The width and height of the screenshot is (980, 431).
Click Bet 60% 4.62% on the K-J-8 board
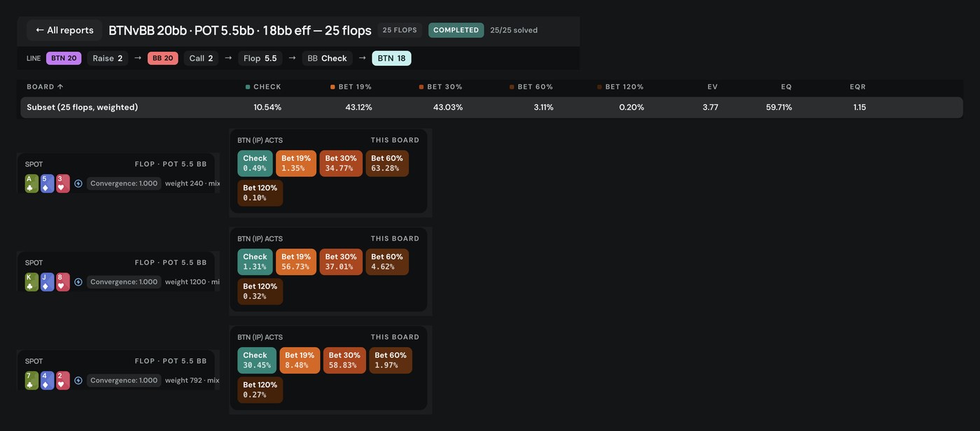pos(387,262)
